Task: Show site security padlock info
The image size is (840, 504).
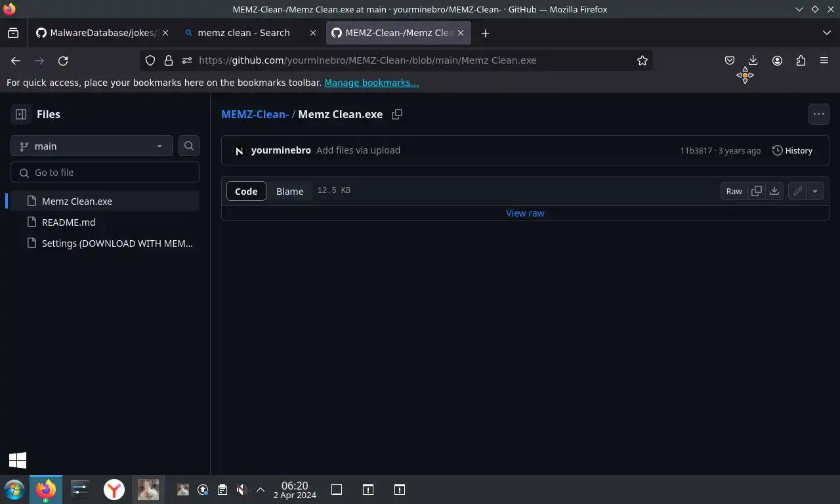Action: point(169,60)
